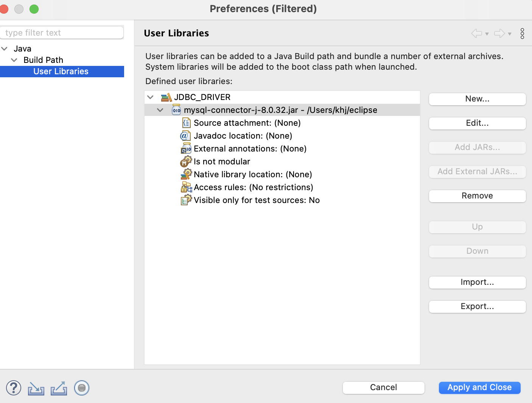This screenshot has height=403, width=532.
Task: Collapse the Build Path tree node
Action: pos(14,60)
